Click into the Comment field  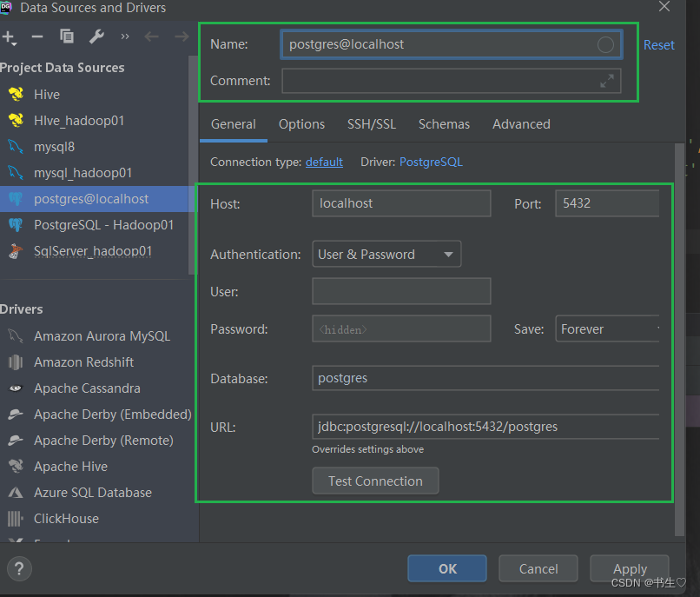coord(451,81)
